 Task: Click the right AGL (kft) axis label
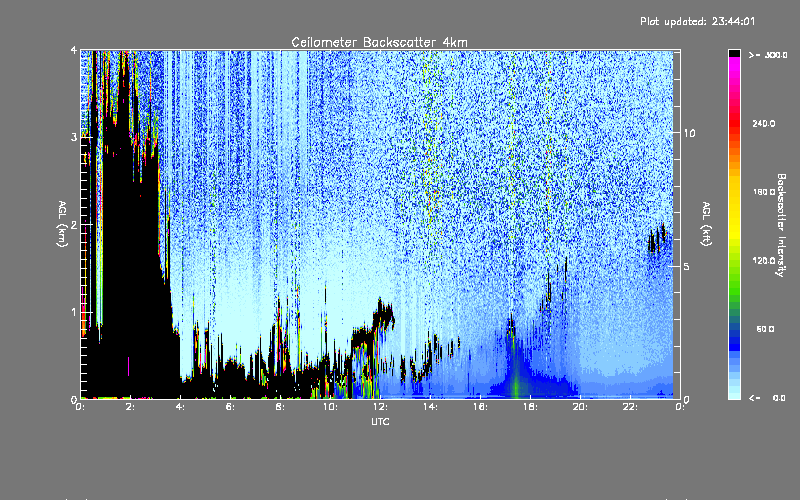706,224
